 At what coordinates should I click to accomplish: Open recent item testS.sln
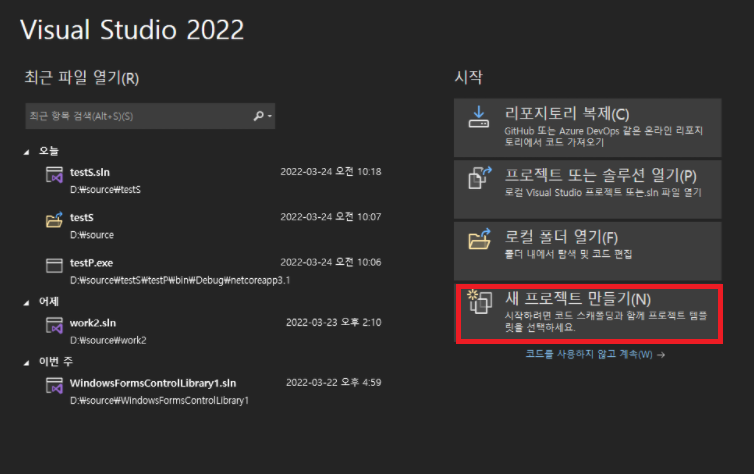[90, 172]
